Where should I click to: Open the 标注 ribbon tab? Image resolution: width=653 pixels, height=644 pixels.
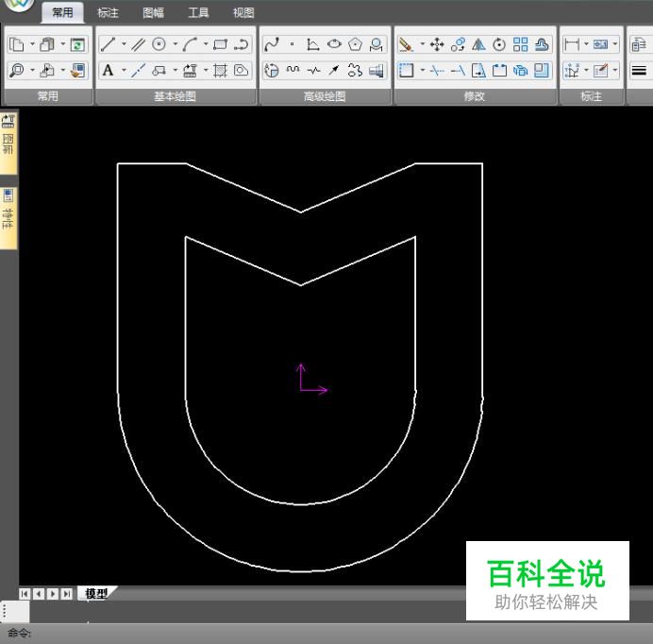(108, 12)
